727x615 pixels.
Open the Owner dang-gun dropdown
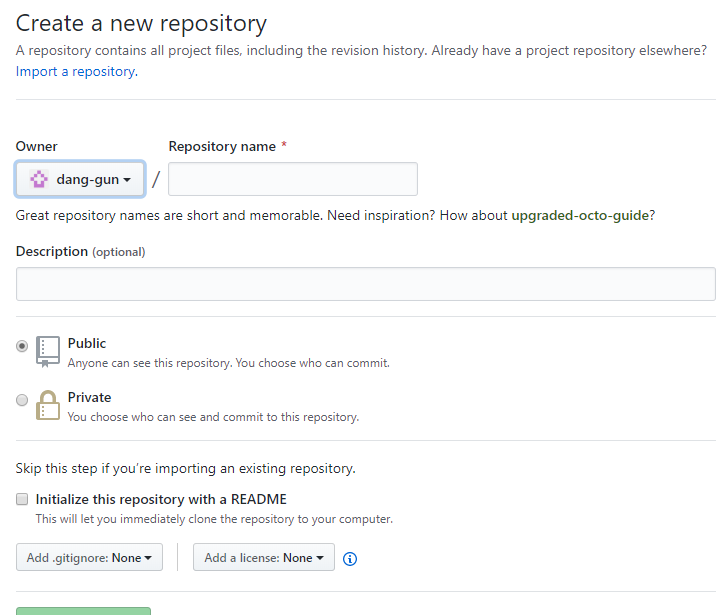pyautogui.click(x=80, y=179)
